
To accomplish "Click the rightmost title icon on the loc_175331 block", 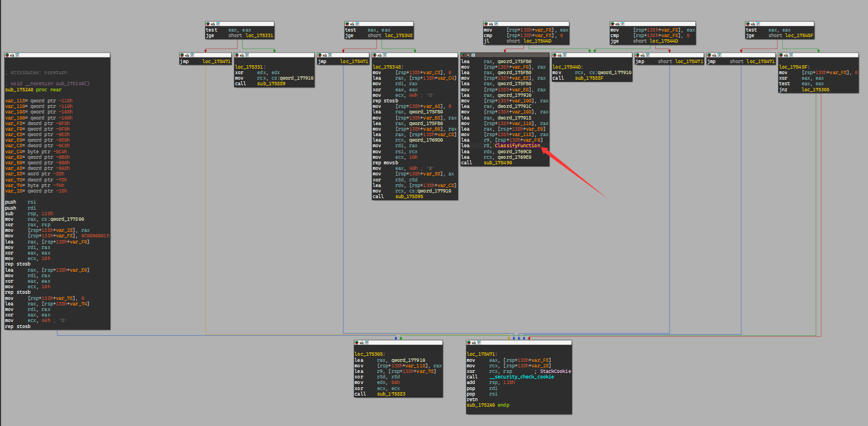I will point(247,55).
